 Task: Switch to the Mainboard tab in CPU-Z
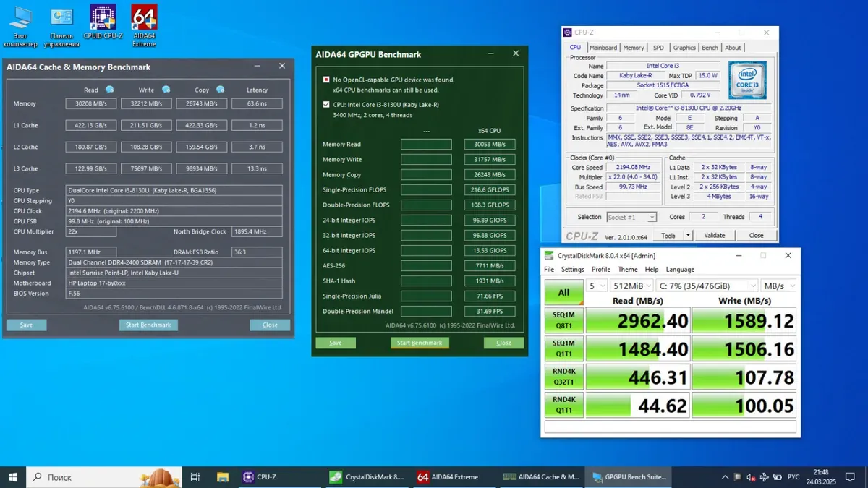pos(603,48)
